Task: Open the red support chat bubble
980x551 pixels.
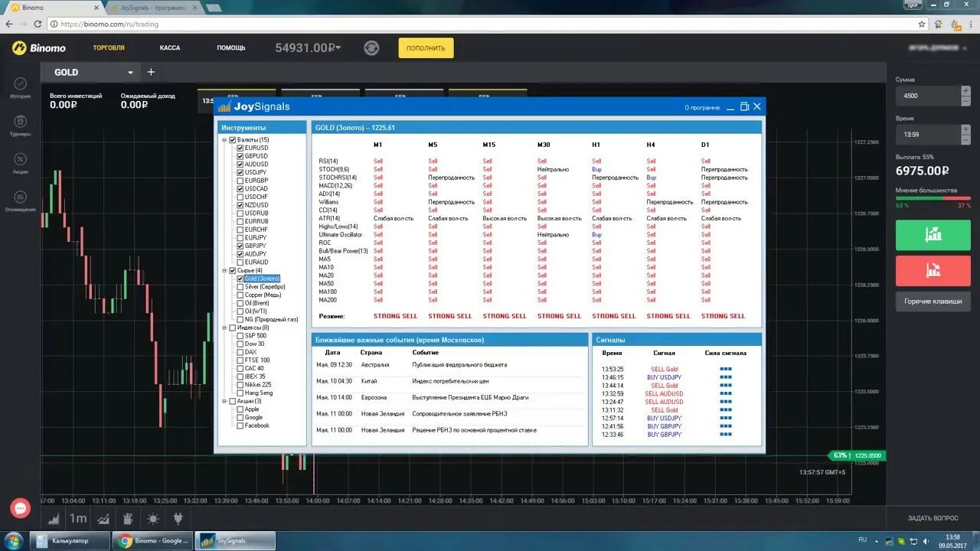Action: tap(20, 508)
